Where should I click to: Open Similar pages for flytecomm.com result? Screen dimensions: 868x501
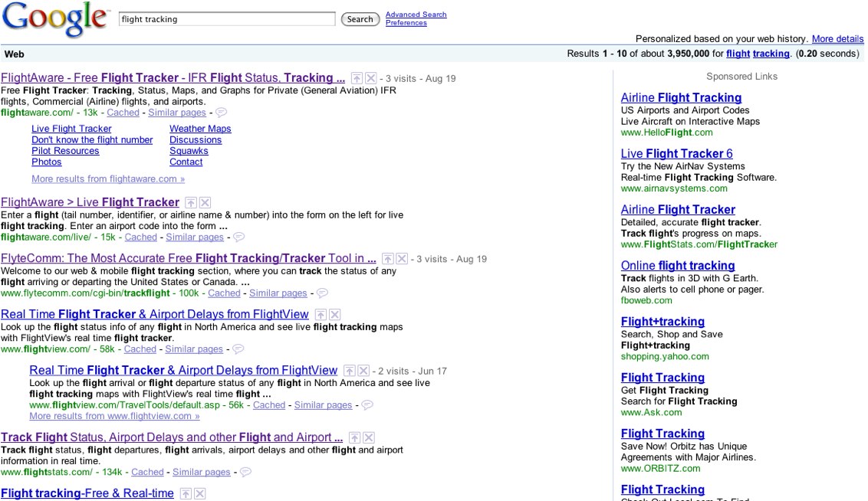pos(278,293)
